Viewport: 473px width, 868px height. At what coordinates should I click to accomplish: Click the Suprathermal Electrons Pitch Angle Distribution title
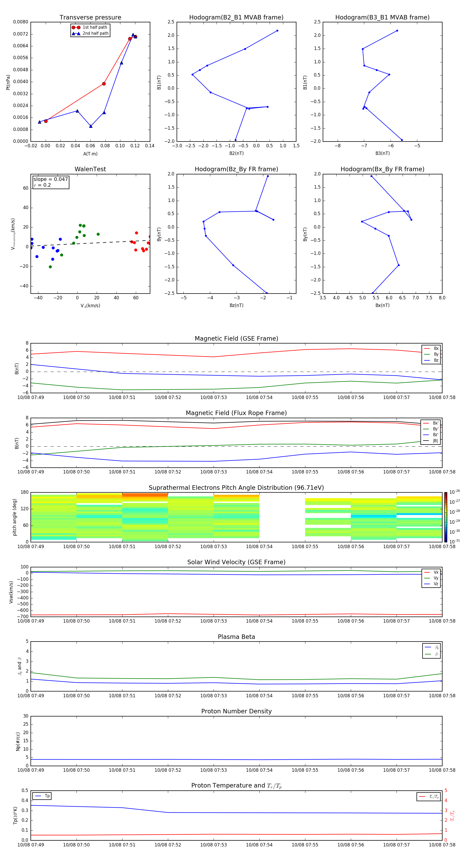point(236,488)
